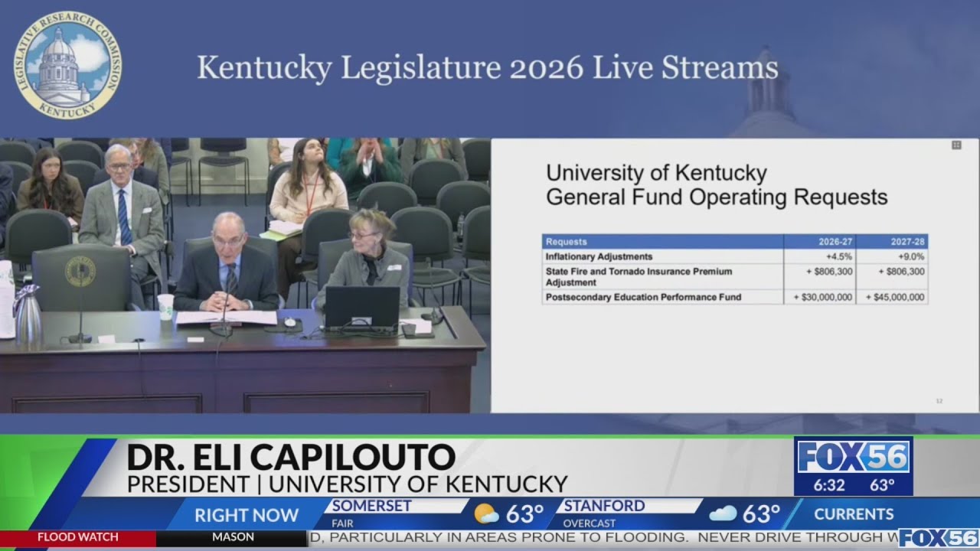This screenshot has height=551, width=980.
Task: Click the '6:32' clock time
Action: pyautogui.click(x=828, y=485)
